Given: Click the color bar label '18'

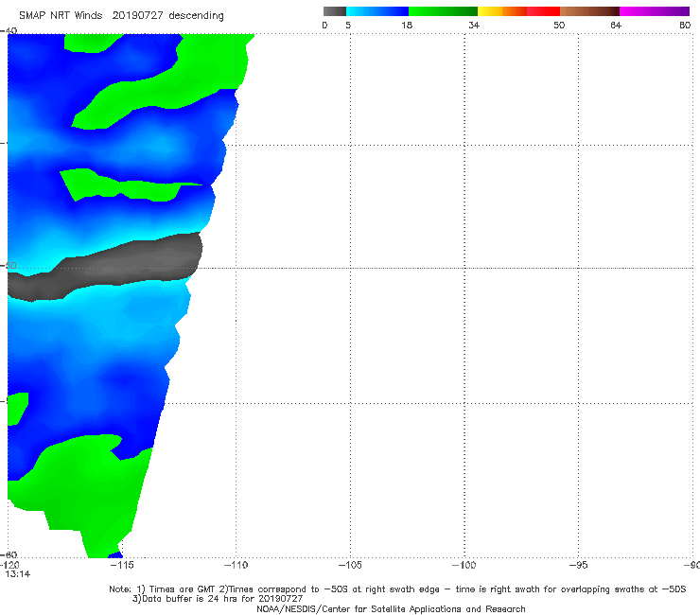Looking at the screenshot, I should coord(407,26).
